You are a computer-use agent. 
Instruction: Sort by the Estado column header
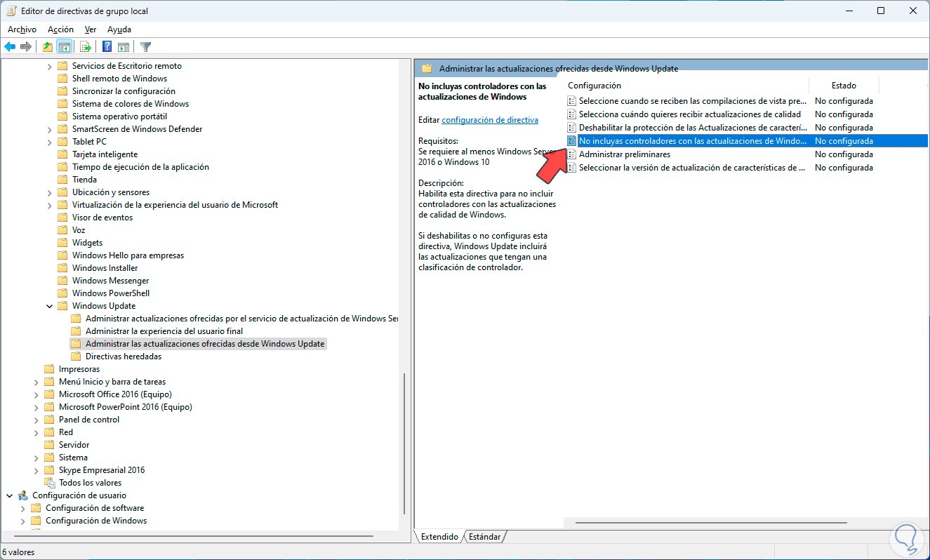click(x=844, y=86)
